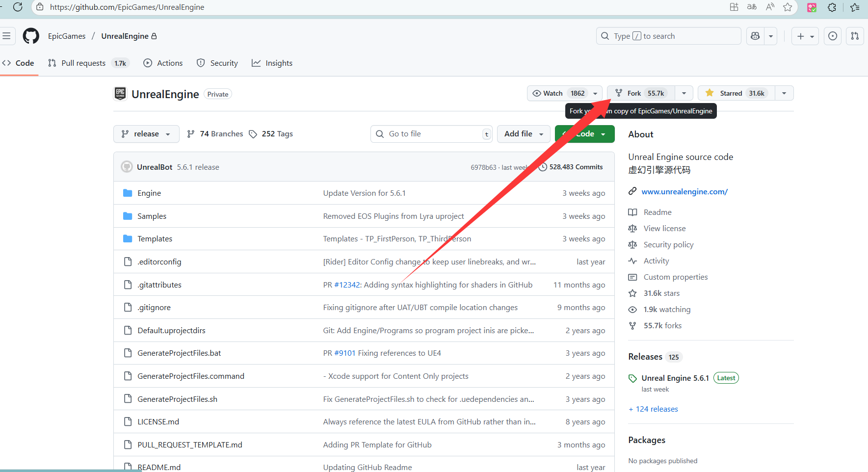This screenshot has width=868, height=472.
Task: Click the Fork button
Action: [x=641, y=93]
